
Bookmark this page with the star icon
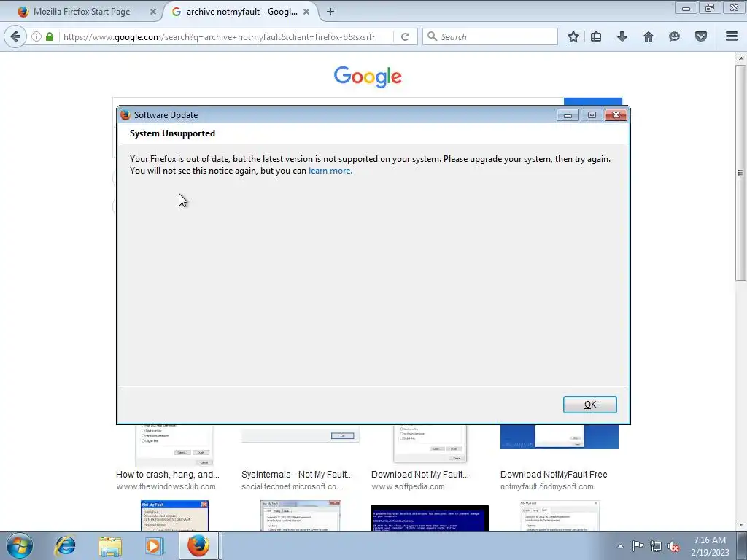coord(573,36)
